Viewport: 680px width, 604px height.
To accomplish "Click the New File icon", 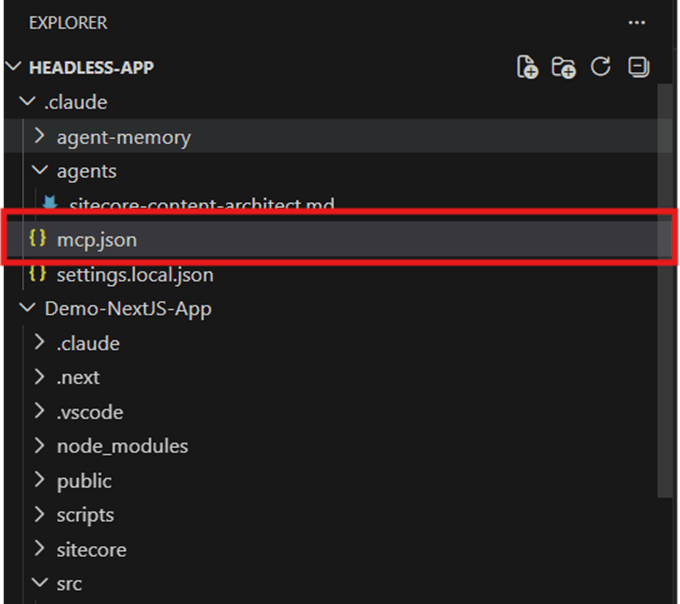I will [x=527, y=67].
